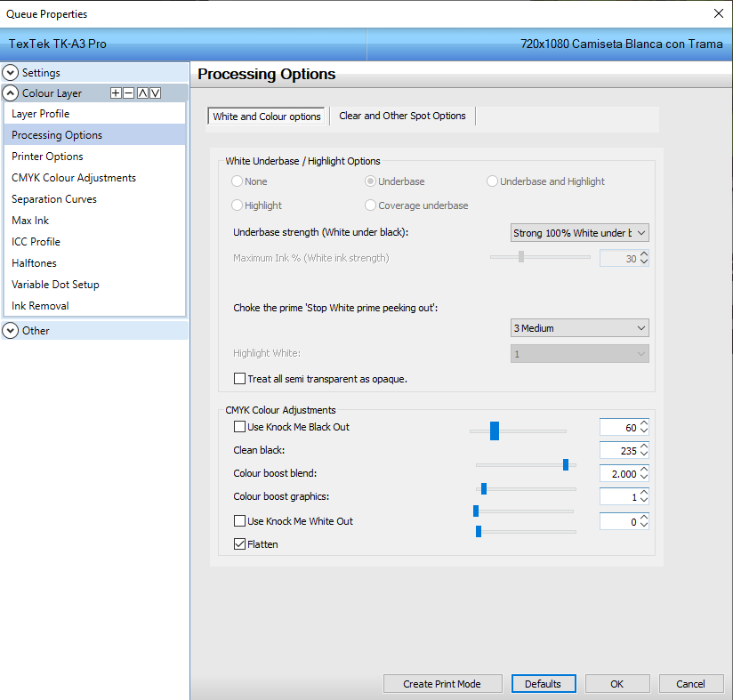Open Printer Options page
The width and height of the screenshot is (733, 700).
point(94,157)
